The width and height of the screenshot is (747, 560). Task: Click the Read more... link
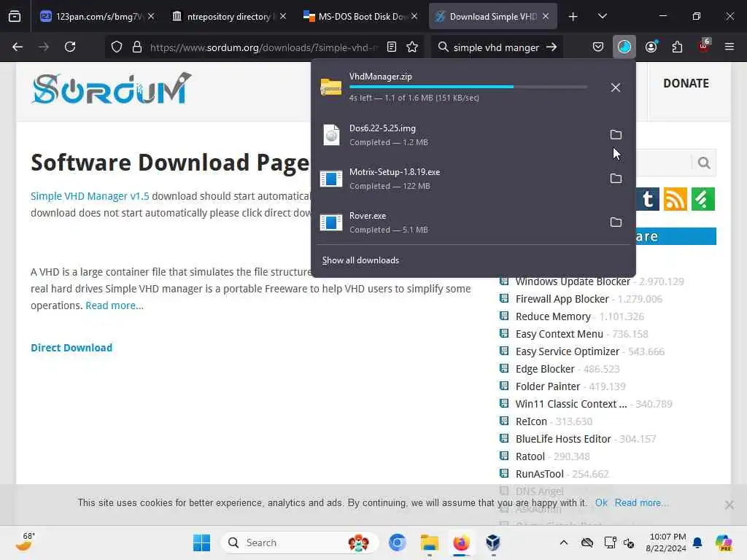tap(115, 306)
